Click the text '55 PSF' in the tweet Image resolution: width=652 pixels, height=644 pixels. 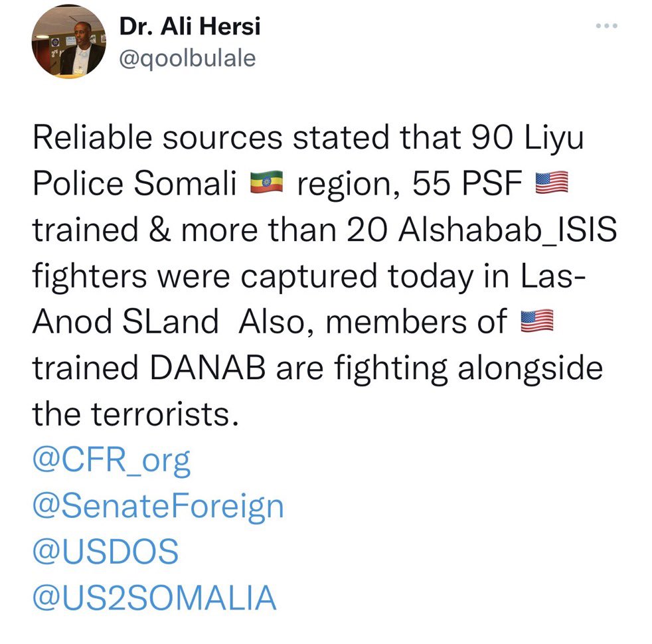[x=467, y=183]
